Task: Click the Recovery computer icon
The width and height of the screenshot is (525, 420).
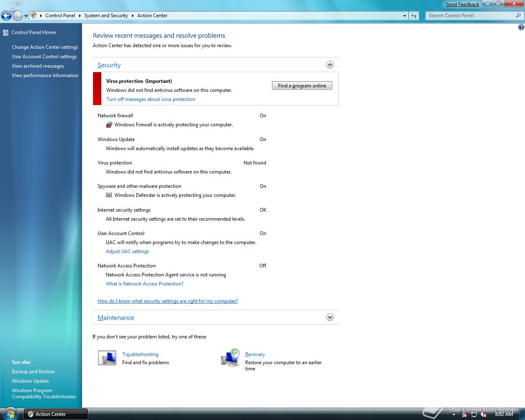Action: click(x=231, y=358)
